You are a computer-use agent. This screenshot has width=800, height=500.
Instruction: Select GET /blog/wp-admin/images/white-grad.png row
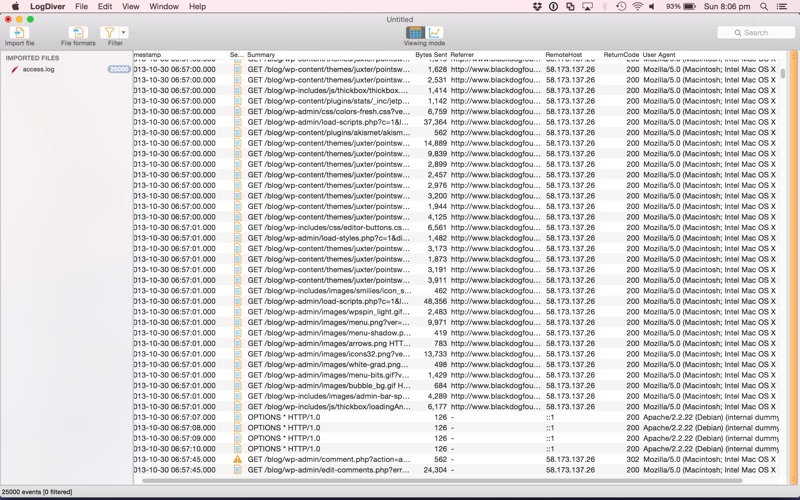456,364
